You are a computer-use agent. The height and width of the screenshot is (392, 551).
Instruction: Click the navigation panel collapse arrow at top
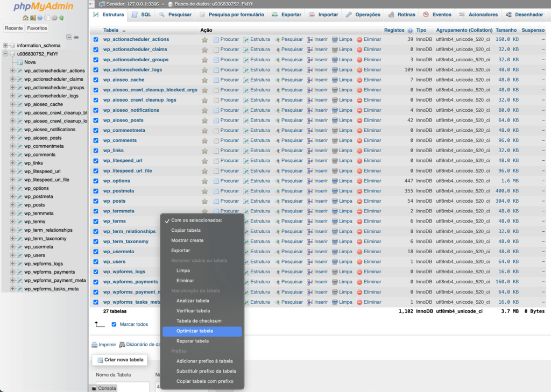click(x=91, y=4)
